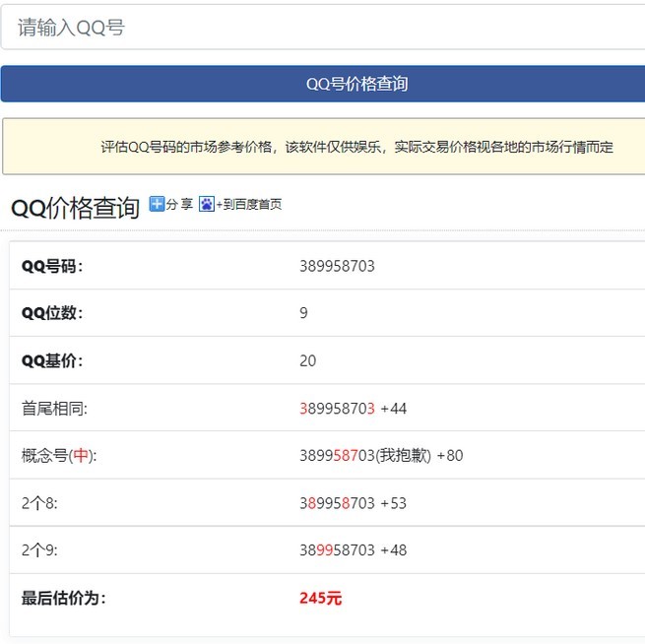Click the 389958703 +53 value

click(353, 503)
